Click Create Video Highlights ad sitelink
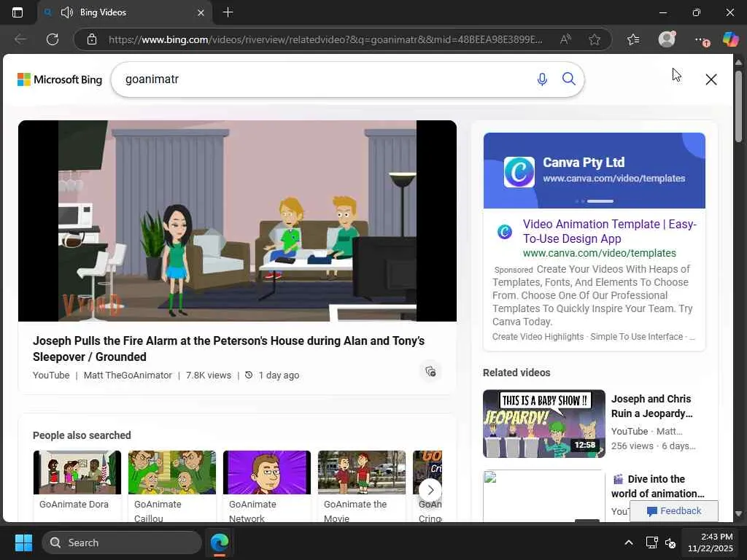Image resolution: width=747 pixels, height=560 pixels. [538, 337]
